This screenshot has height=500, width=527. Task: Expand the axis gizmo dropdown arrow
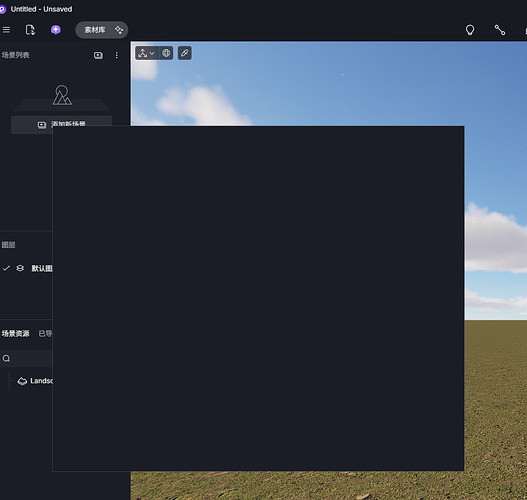152,53
